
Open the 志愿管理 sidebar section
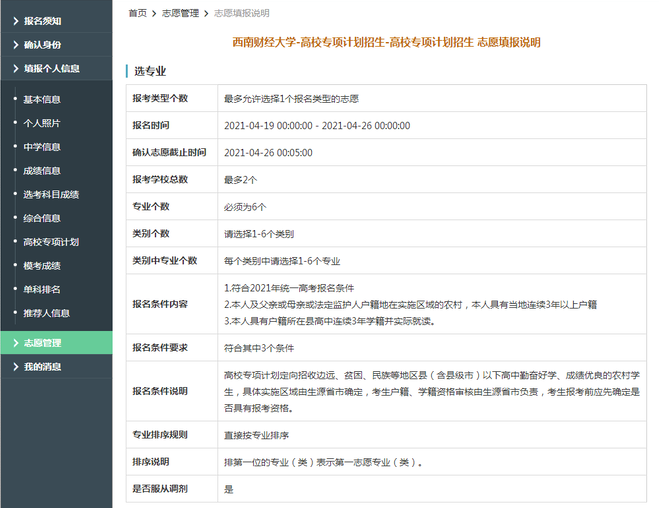click(x=56, y=343)
